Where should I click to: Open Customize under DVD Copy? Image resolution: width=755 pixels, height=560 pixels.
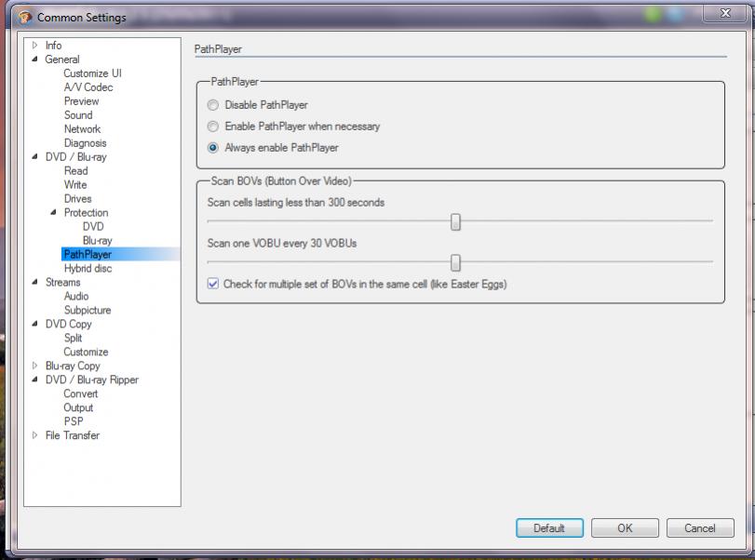coord(87,353)
